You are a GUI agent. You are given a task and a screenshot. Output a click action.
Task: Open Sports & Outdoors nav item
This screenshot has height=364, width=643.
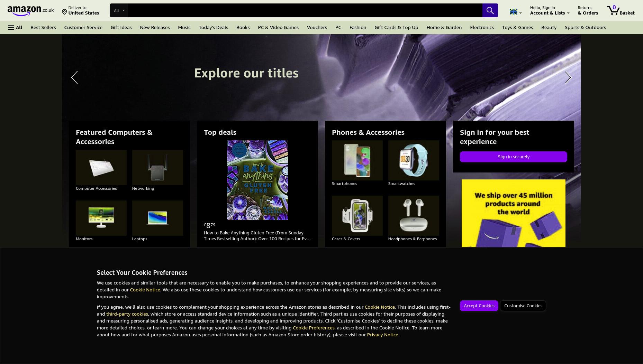[585, 27]
